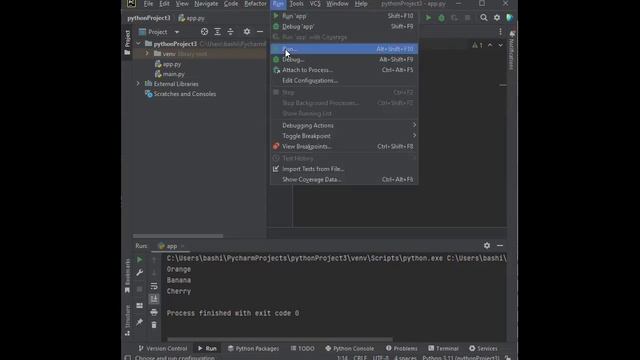The image size is (640, 360).
Task: Open the Help menu
Action: [361, 4]
